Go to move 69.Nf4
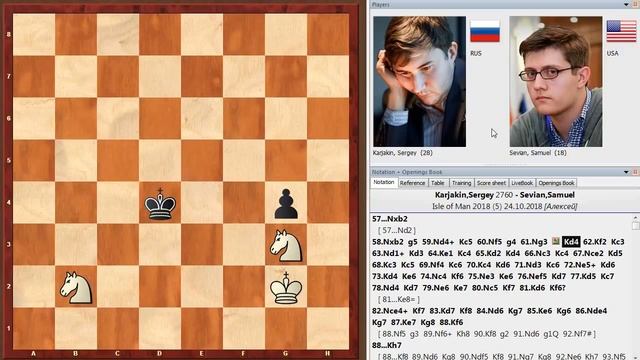 [432, 265]
